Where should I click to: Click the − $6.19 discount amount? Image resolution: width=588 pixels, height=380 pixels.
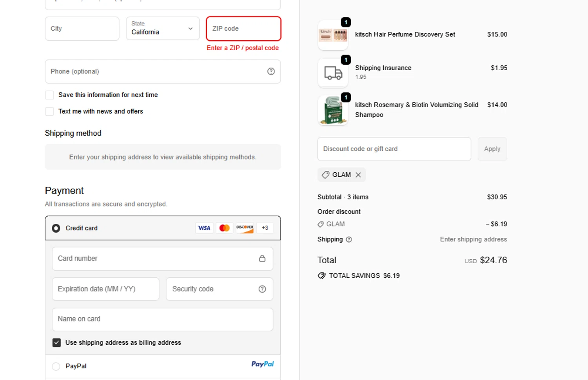click(x=496, y=224)
